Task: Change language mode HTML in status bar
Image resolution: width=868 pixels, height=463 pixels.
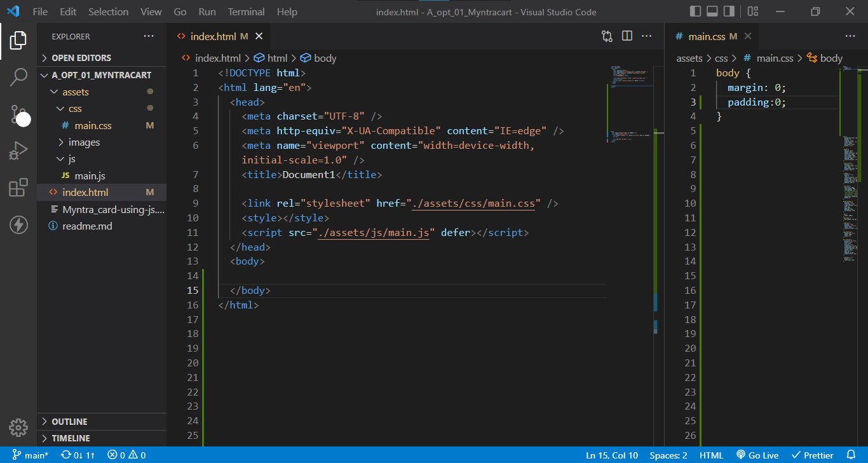Action: [x=711, y=455]
